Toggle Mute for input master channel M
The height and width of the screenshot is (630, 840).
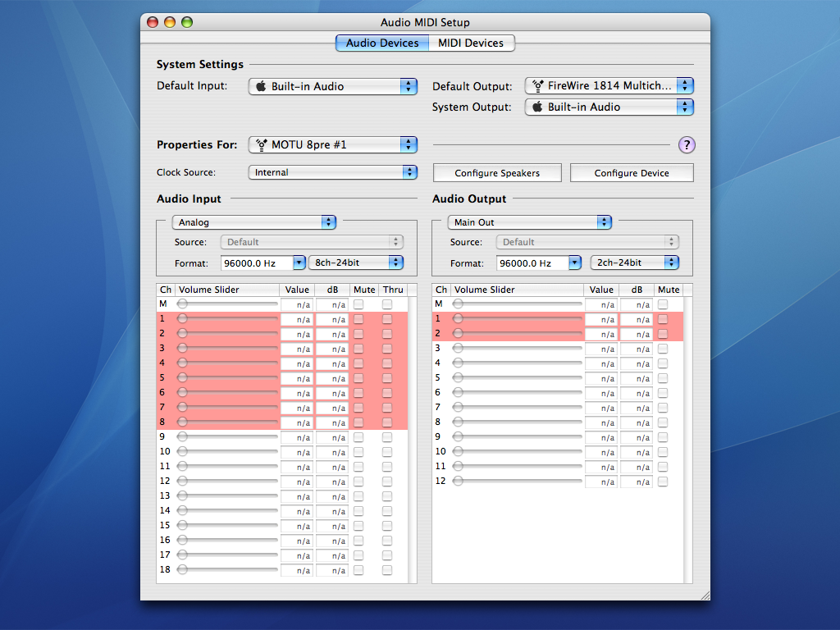click(x=358, y=304)
